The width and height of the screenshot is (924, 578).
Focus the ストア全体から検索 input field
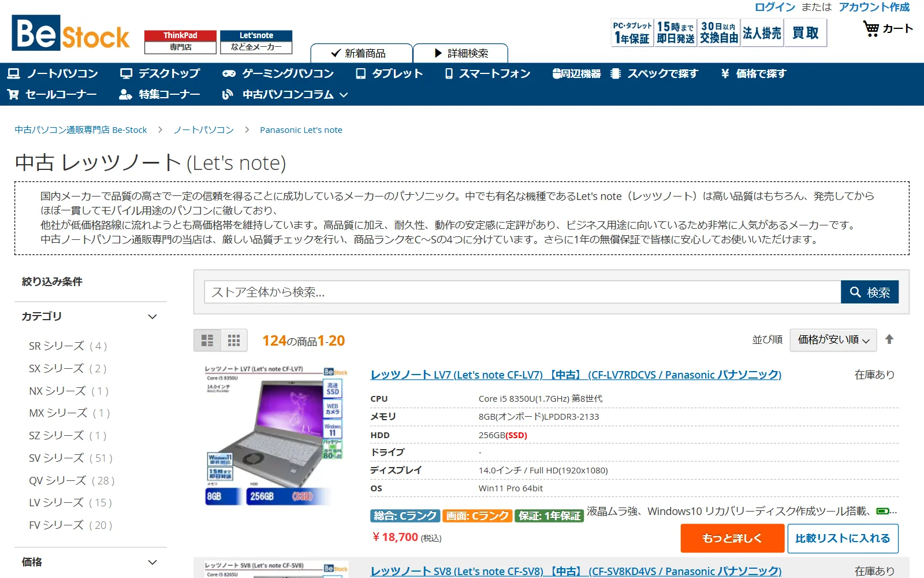click(x=523, y=292)
